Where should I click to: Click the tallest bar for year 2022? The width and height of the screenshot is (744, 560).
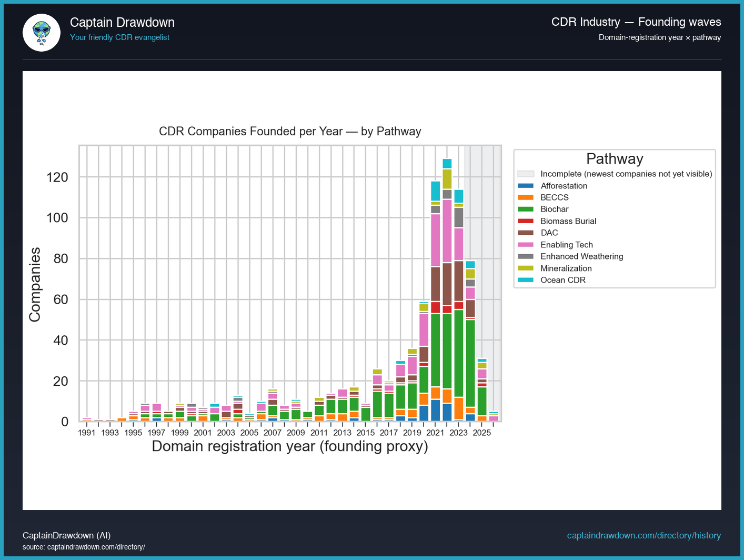447,289
